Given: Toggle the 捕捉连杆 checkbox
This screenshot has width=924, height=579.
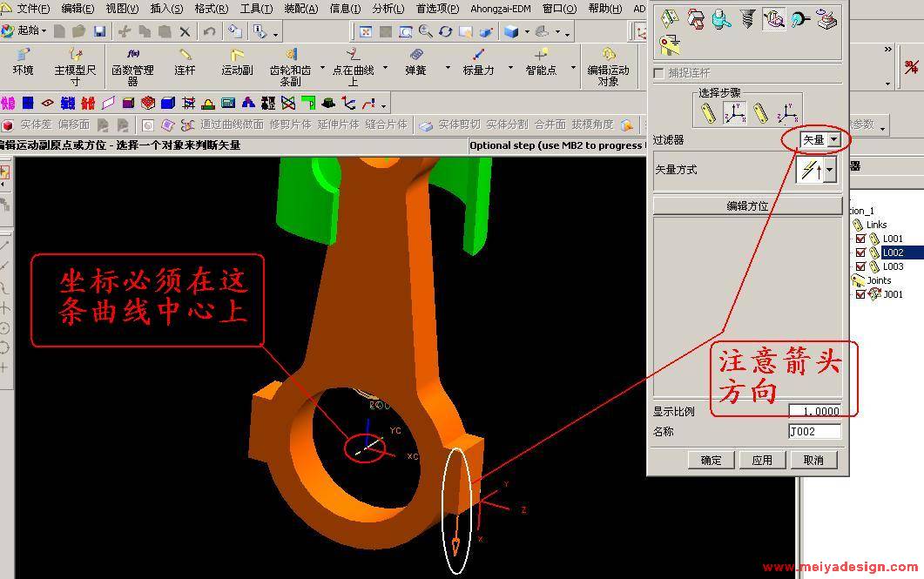Looking at the screenshot, I should [658, 73].
